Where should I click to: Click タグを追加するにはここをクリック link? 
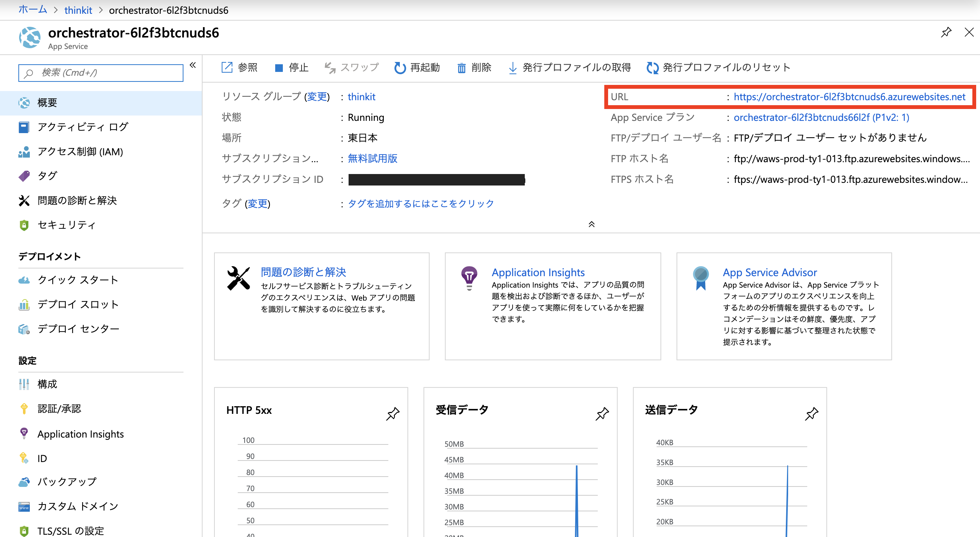421,203
